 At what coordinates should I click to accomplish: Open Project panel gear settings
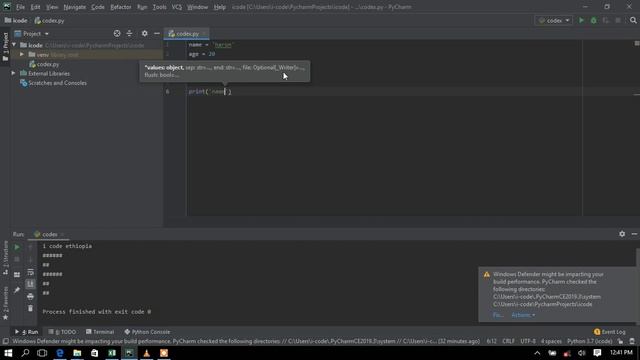[x=144, y=33]
